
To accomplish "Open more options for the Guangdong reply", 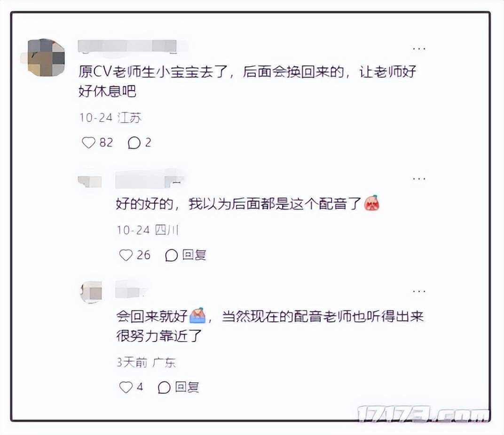I will (x=419, y=291).
